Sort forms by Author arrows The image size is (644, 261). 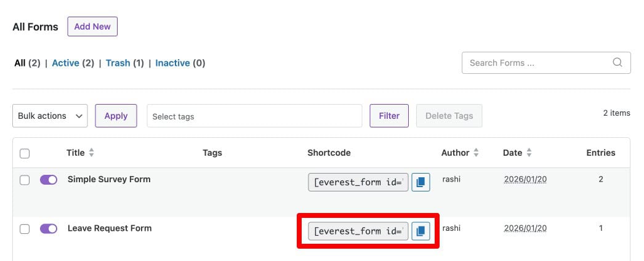[476, 153]
